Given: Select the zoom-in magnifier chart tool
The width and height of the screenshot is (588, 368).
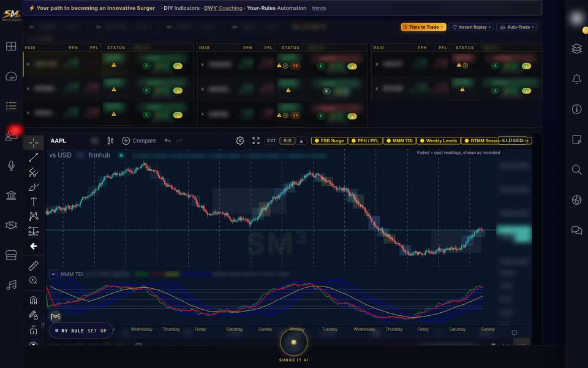Looking at the screenshot, I should click(33, 280).
